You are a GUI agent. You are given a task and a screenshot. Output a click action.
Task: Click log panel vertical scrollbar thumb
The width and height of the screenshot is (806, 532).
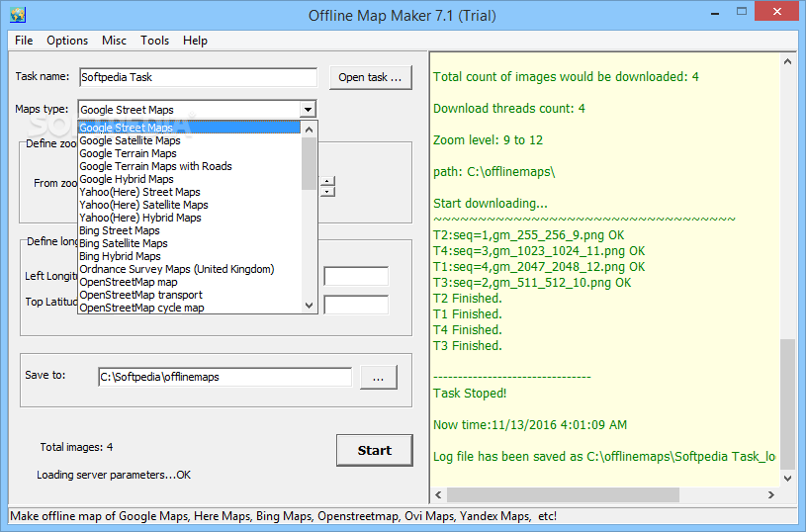787,404
